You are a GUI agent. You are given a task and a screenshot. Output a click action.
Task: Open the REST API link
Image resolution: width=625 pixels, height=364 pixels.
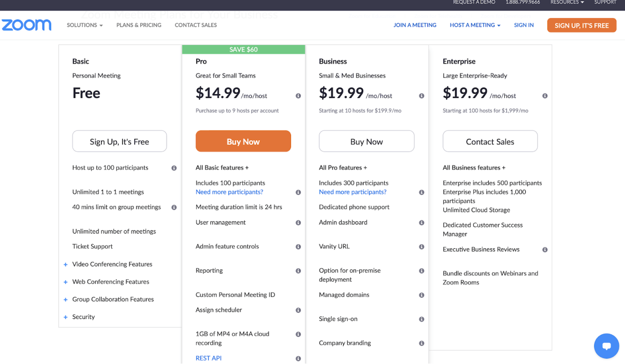point(208,358)
